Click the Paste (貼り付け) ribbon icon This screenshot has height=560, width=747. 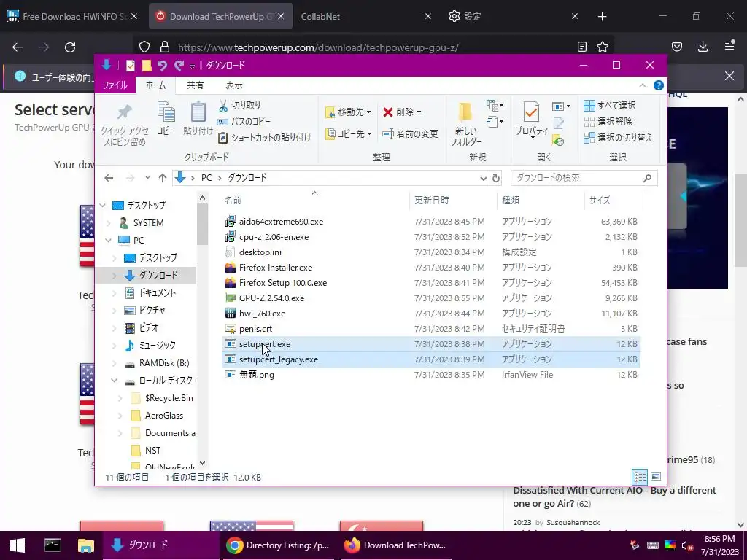[x=198, y=118]
